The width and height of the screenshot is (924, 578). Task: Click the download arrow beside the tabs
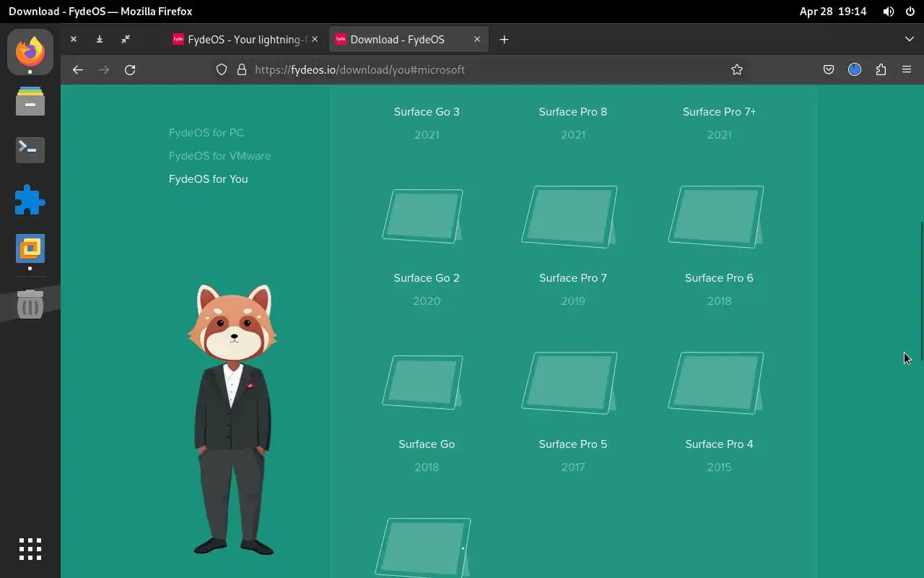pos(100,39)
